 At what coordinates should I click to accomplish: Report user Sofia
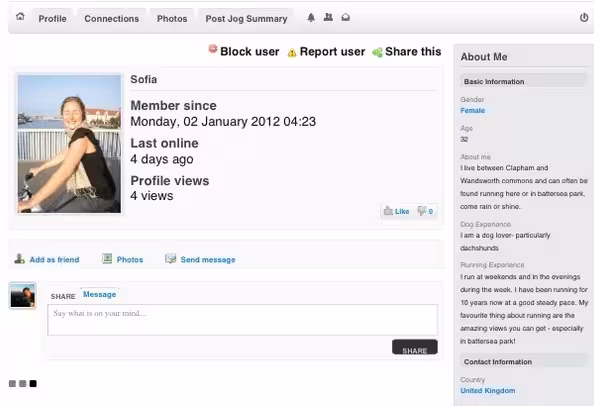coord(326,52)
